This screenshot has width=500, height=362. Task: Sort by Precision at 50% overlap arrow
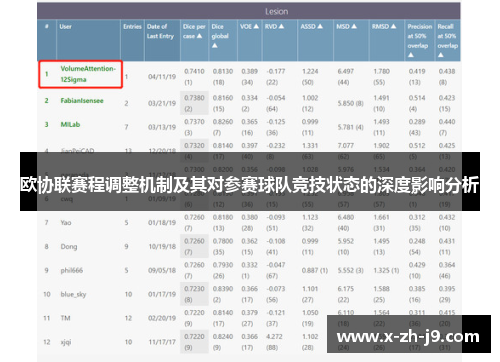pos(411,55)
